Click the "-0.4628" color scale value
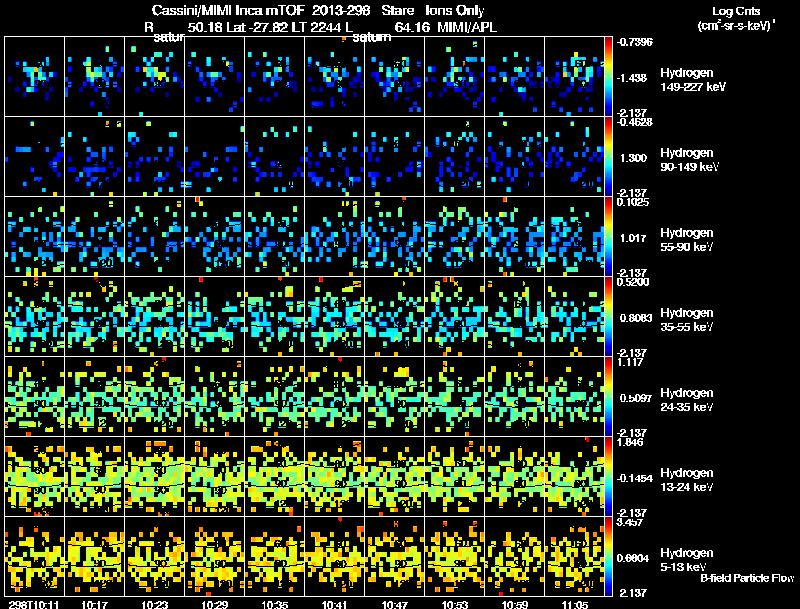 tap(635, 122)
